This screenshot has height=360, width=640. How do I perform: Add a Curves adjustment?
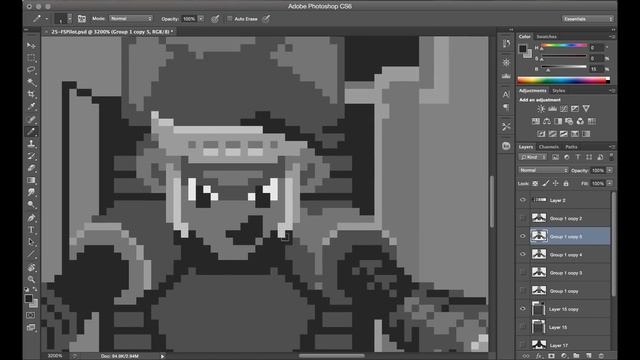pyautogui.click(x=564, y=109)
